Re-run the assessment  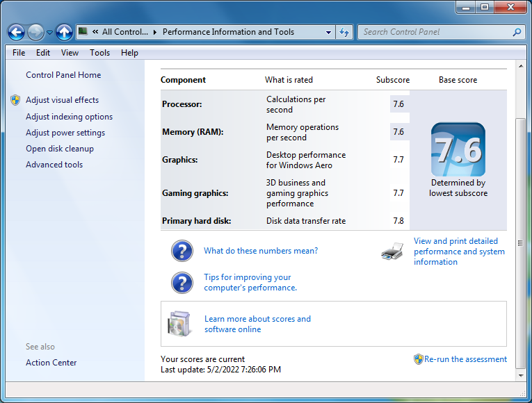point(465,359)
